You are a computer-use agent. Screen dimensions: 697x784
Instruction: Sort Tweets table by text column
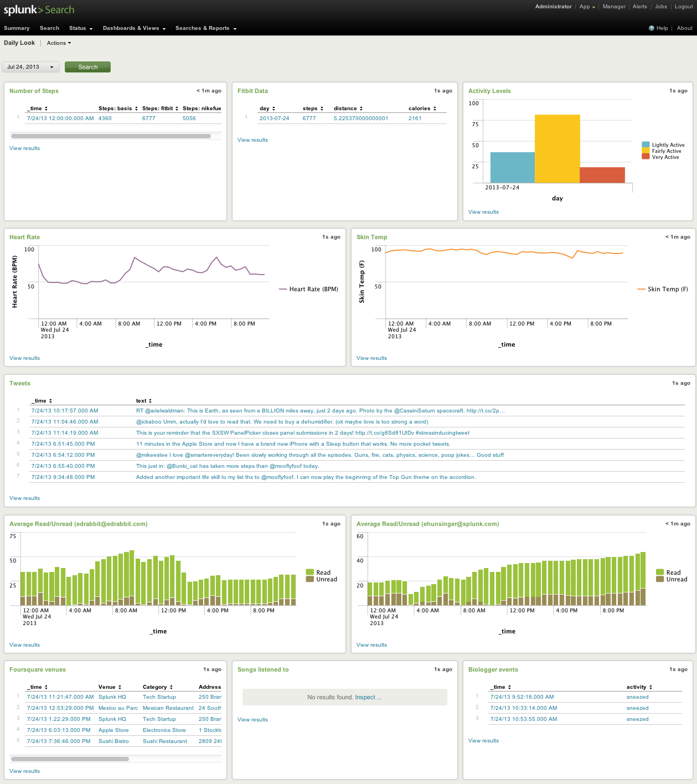pos(143,401)
